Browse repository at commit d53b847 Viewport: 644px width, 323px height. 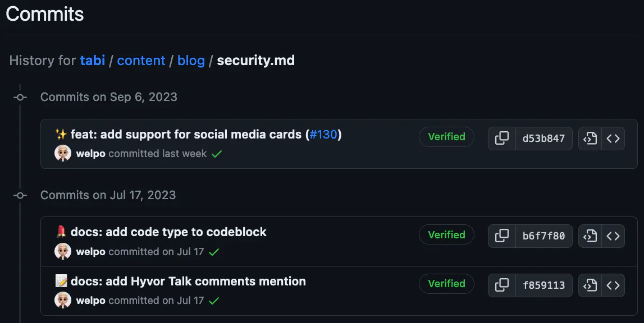[613, 138]
